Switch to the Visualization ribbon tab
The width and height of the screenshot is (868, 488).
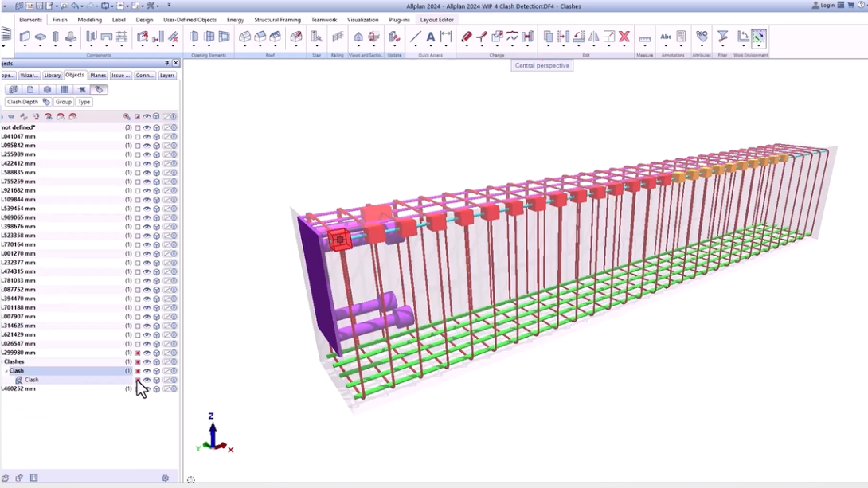point(362,20)
